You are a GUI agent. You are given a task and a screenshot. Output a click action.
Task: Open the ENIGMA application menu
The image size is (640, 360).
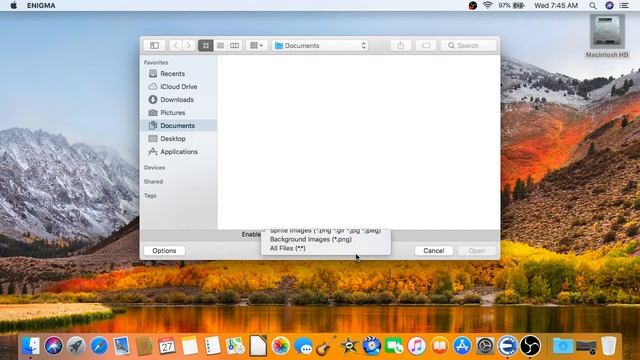point(41,5)
